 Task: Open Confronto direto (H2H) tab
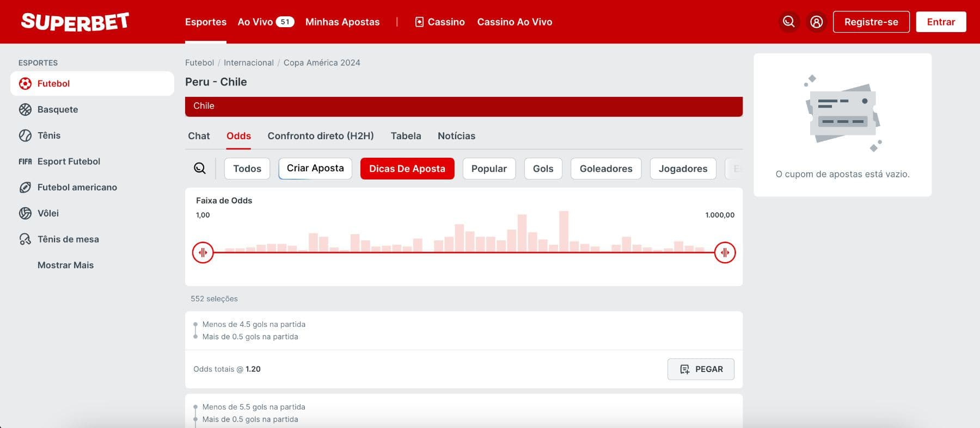click(x=321, y=136)
